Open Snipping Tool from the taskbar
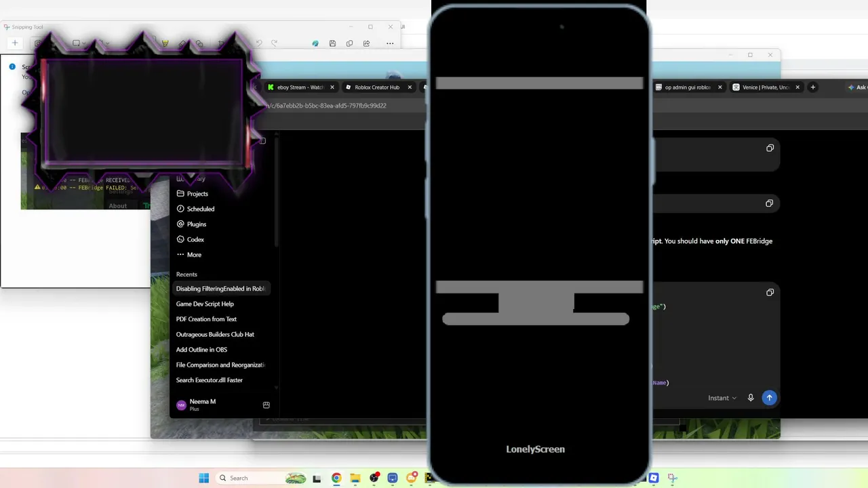Screen dimensions: 868x488 pyautogui.click(x=672, y=478)
